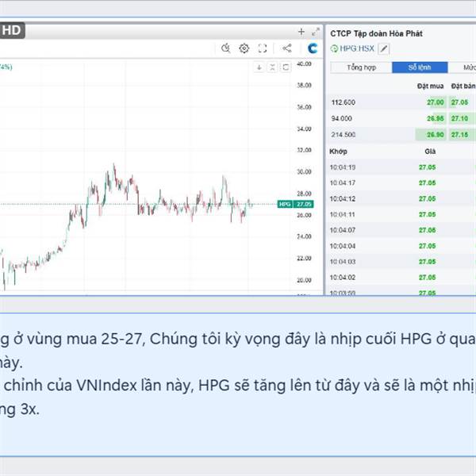Click the HD badge at the top left

tap(12, 30)
